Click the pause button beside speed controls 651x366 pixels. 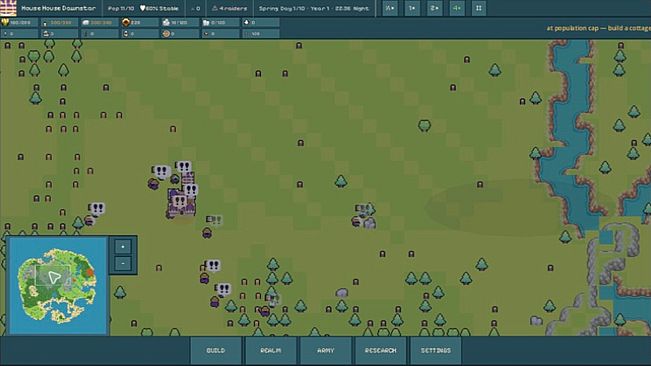[479, 8]
